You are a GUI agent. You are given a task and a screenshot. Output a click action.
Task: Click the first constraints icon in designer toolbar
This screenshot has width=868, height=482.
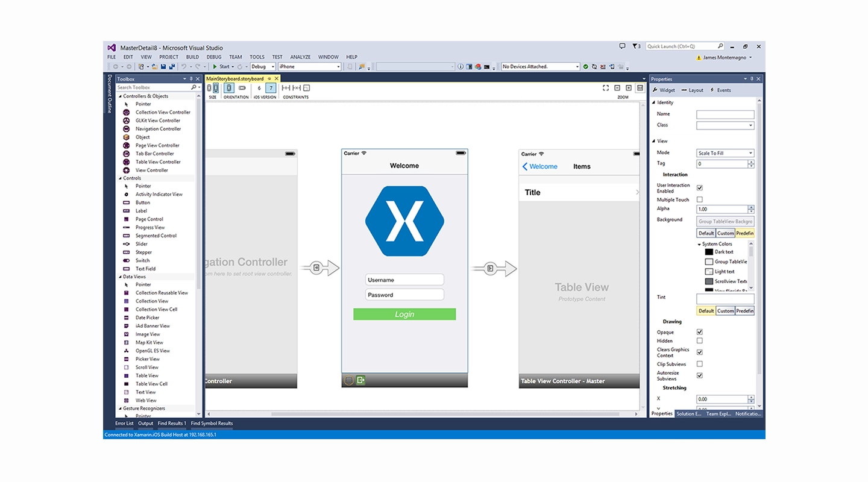click(x=286, y=88)
